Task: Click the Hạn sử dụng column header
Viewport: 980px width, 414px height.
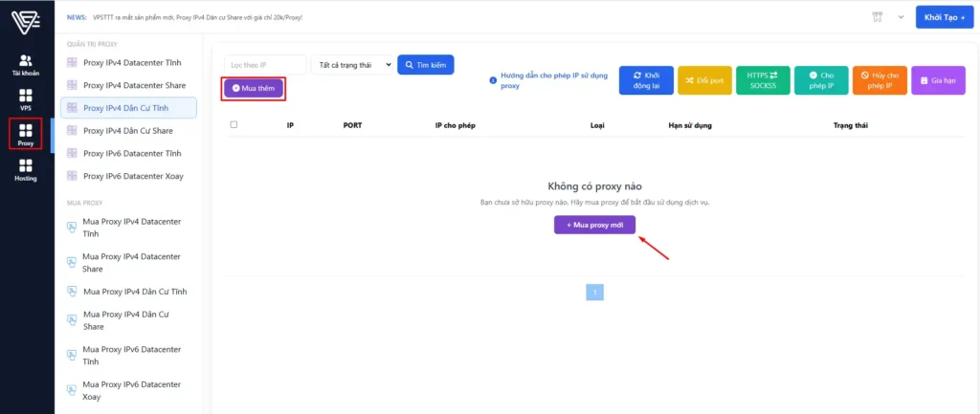Action: click(690, 125)
